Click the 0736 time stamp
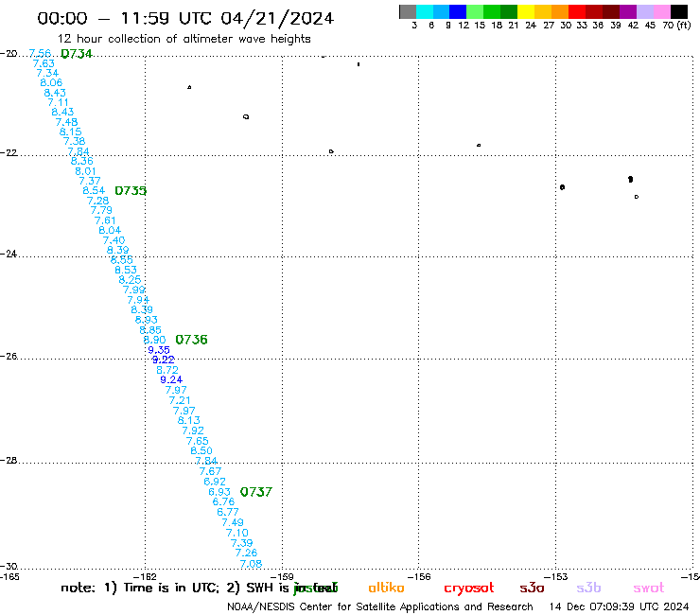 [191, 340]
